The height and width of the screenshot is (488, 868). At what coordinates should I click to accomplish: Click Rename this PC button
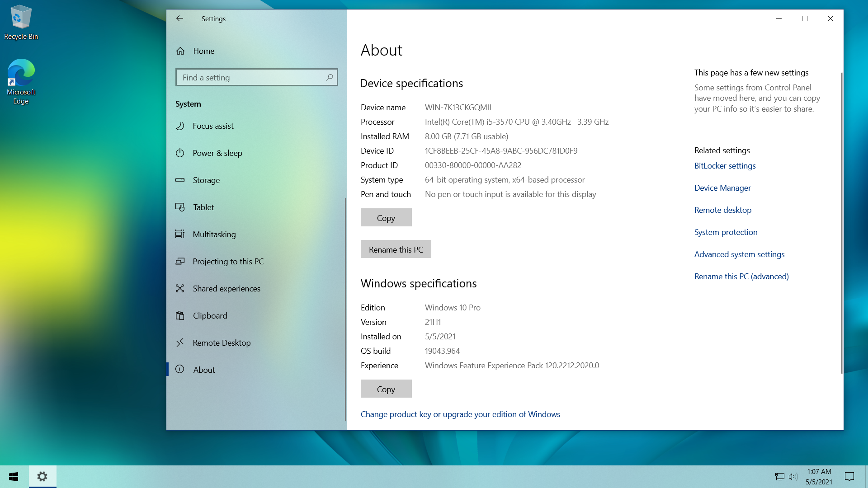click(x=396, y=249)
